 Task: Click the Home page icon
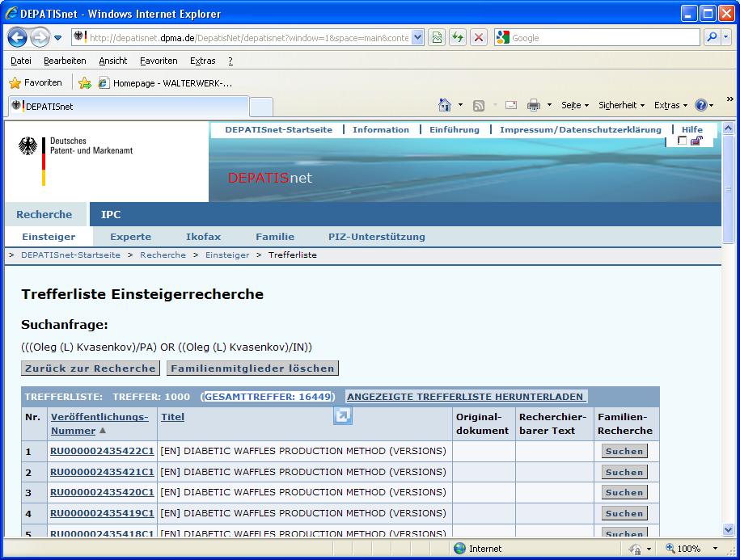coord(444,105)
